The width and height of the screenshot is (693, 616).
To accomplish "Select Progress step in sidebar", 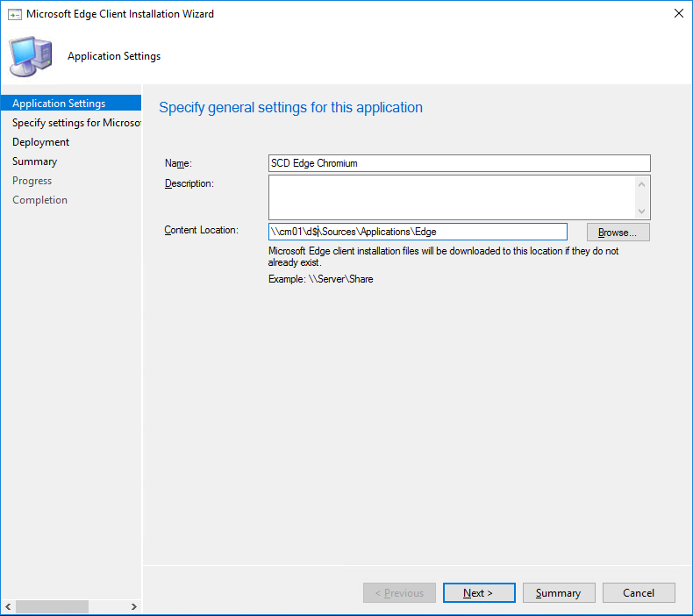I will pos(32,181).
